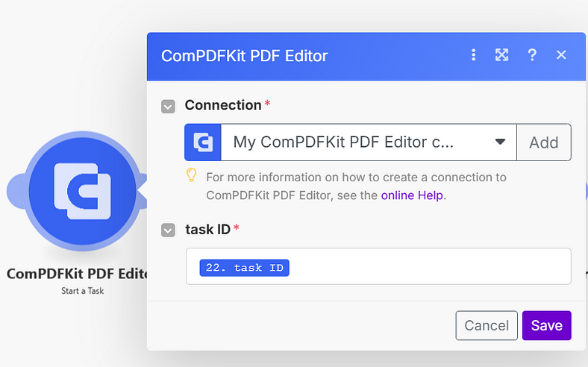
Task: Click the 'Start a Task' module label
Action: pyautogui.click(x=83, y=291)
